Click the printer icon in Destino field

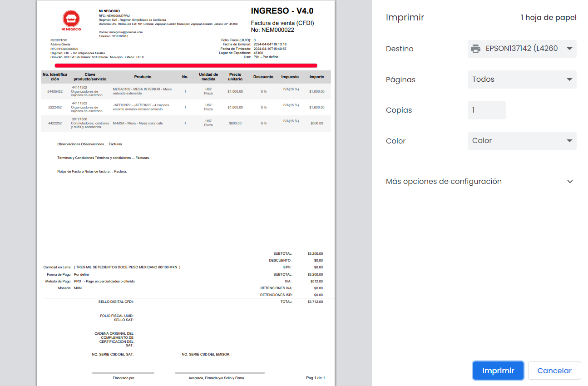point(475,49)
